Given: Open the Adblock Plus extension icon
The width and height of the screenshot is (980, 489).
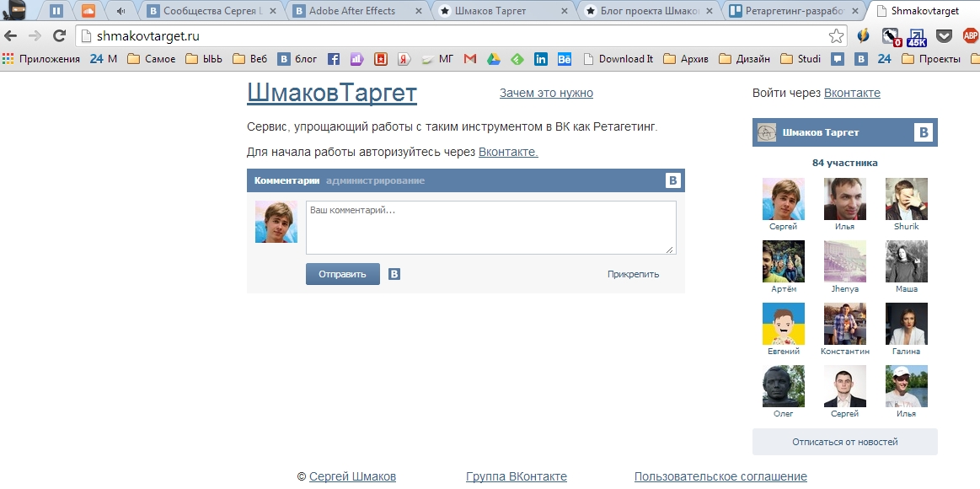Looking at the screenshot, I should pos(971,35).
